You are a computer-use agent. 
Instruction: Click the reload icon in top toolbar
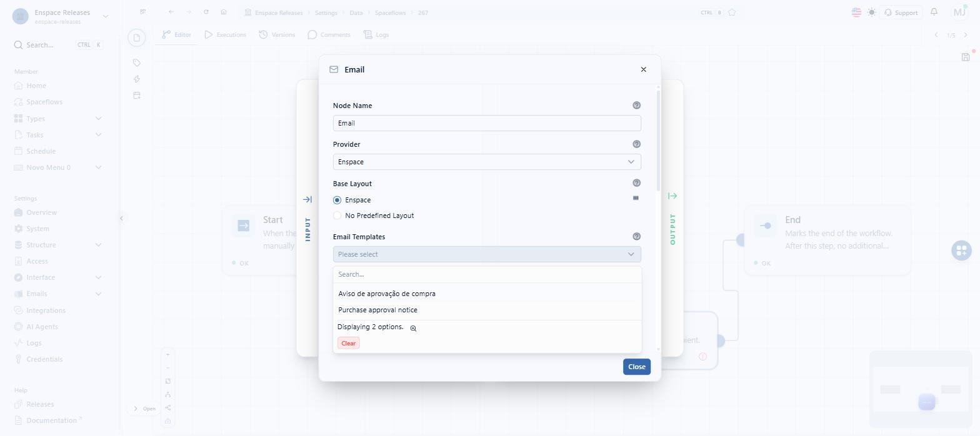pos(206,12)
